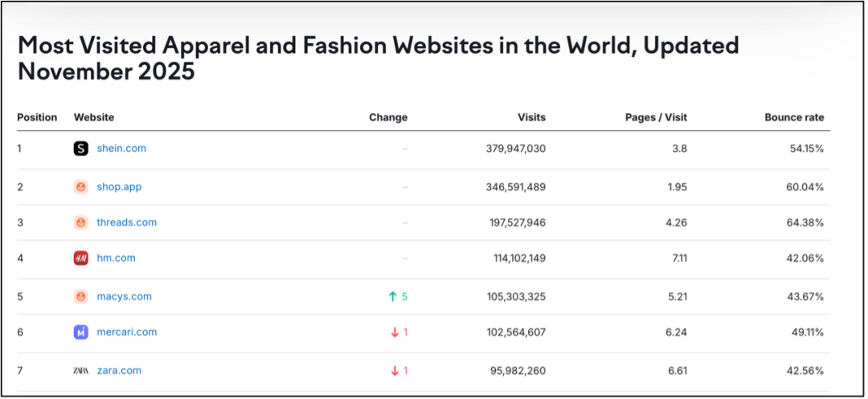
Task: Open the mercari.com link
Action: coord(127,332)
